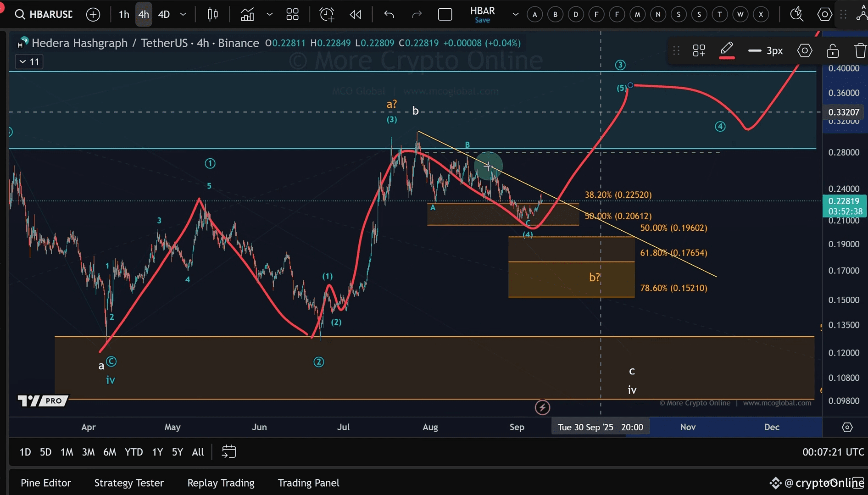The image size is (868, 495).
Task: Click the 0.22819 current price label
Action: (844, 201)
